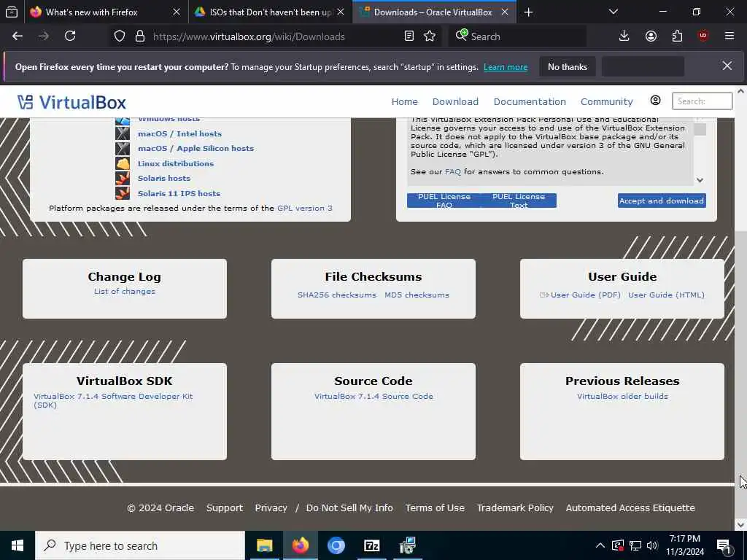Open the Firefox Downloads panel icon
Viewport: 747px width, 560px height.
[624, 36]
